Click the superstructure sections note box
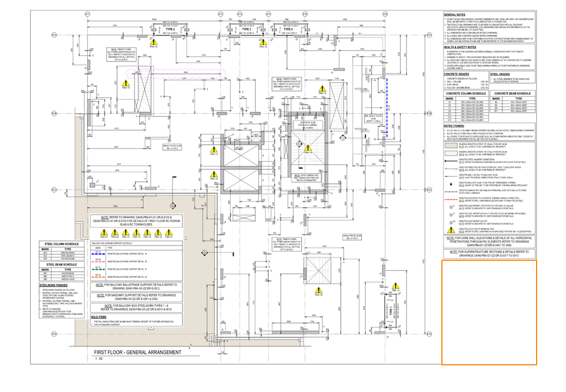This screenshot has width=566, height=392. 489,253
